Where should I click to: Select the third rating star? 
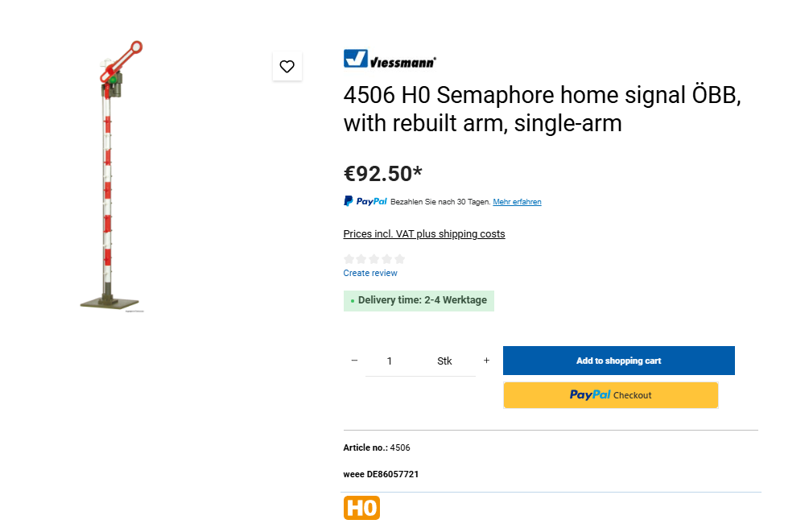tap(374, 259)
